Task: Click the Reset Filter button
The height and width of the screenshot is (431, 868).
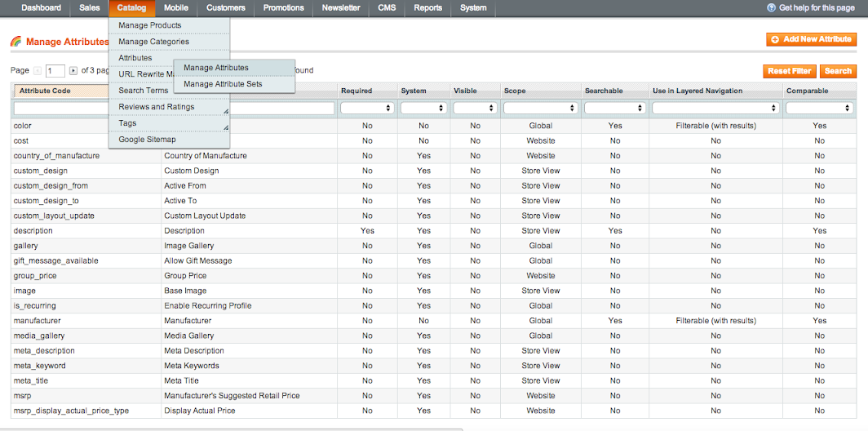Action: pyautogui.click(x=789, y=71)
